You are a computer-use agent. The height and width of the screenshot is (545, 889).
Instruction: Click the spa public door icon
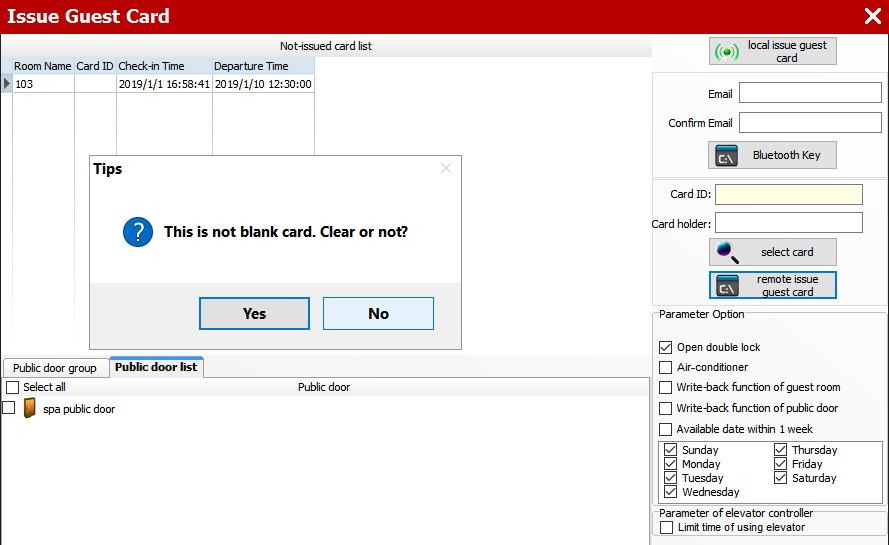tap(30, 408)
